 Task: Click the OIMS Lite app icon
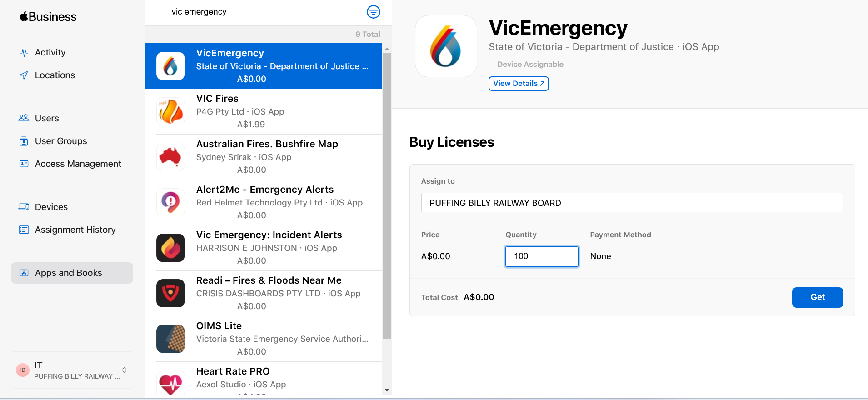pos(170,339)
